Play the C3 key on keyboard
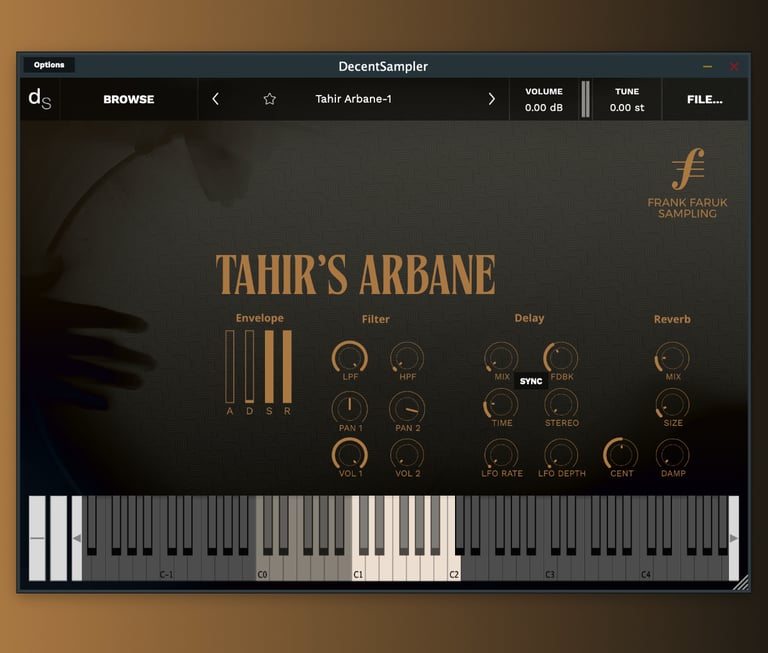768x653 pixels. click(550, 568)
